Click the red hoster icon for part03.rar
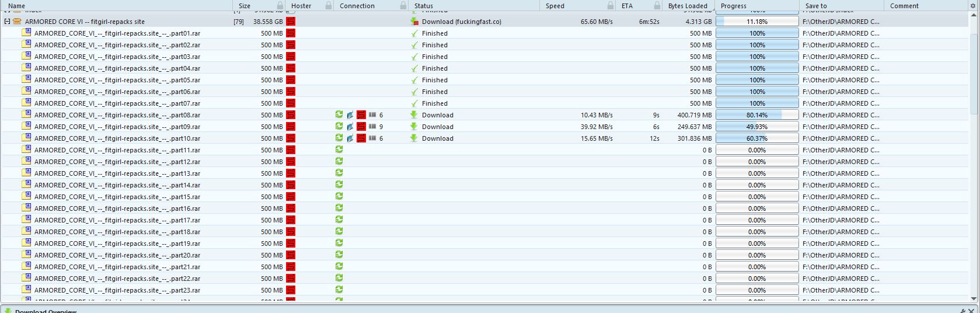This screenshot has height=313, width=980. click(x=291, y=57)
